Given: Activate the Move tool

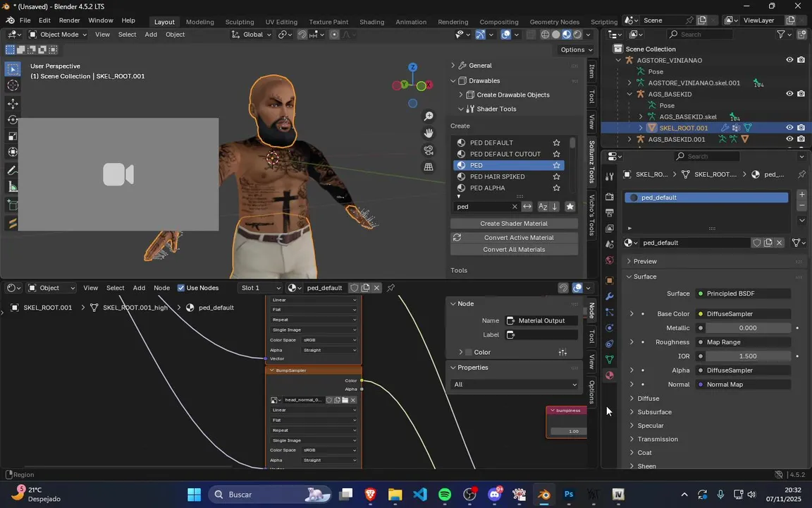Looking at the screenshot, I should pyautogui.click(x=13, y=104).
